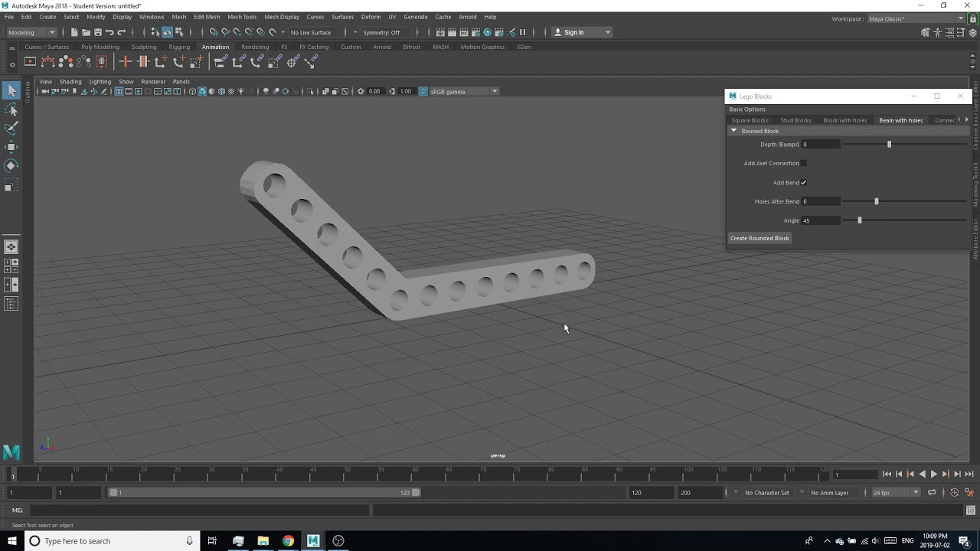Activate the Lasso select tool

pyautogui.click(x=11, y=110)
